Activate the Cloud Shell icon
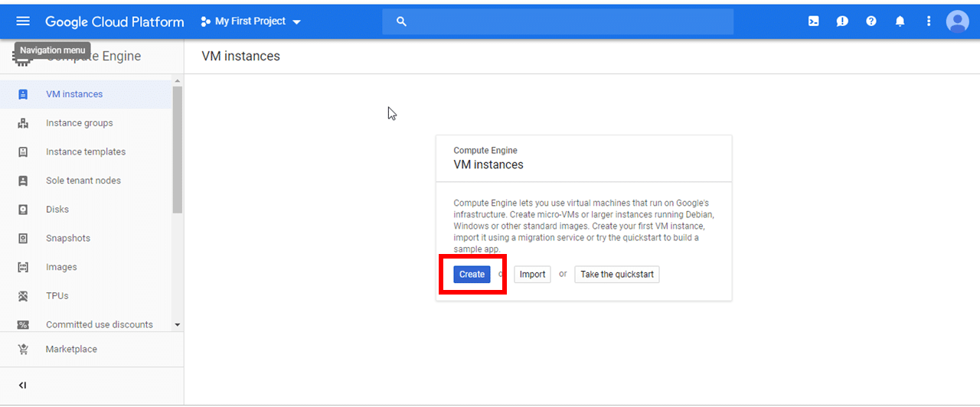The width and height of the screenshot is (980, 407). pyautogui.click(x=813, y=21)
